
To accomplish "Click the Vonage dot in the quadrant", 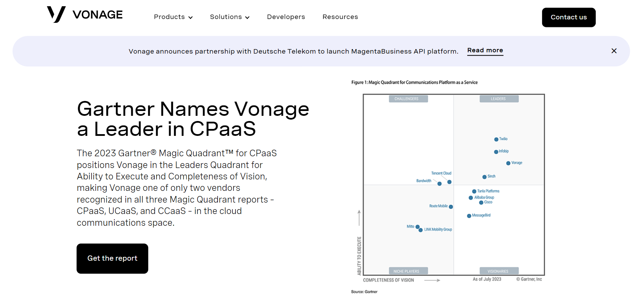I will 508,163.
